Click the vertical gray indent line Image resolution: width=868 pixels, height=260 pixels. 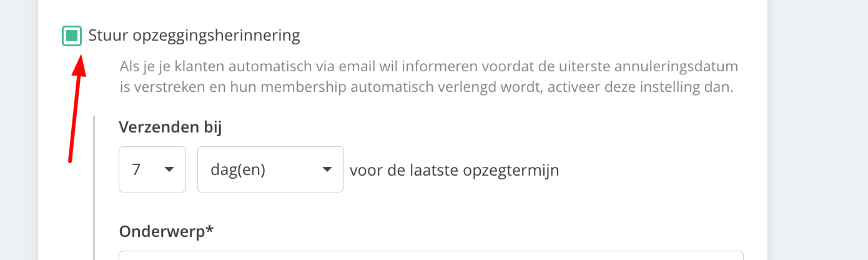pos(94,187)
